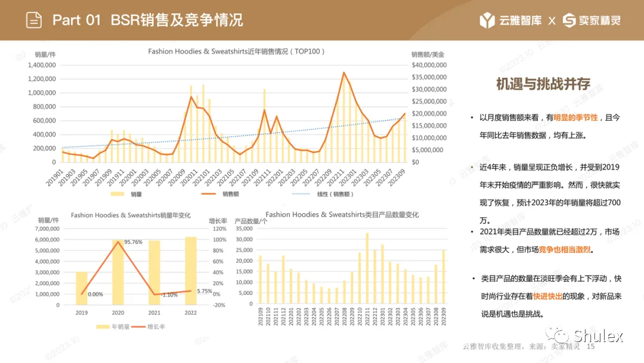Click the 增长率 legend line marker

pos(138,327)
